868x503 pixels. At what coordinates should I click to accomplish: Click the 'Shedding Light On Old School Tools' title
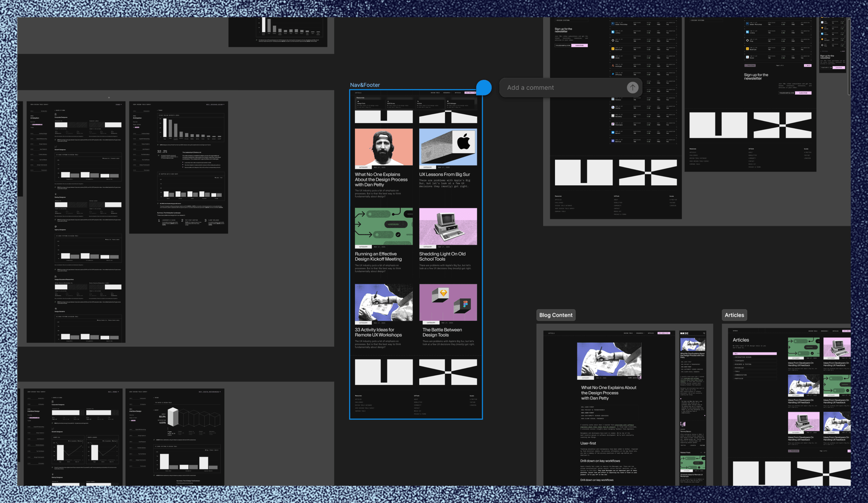(442, 256)
